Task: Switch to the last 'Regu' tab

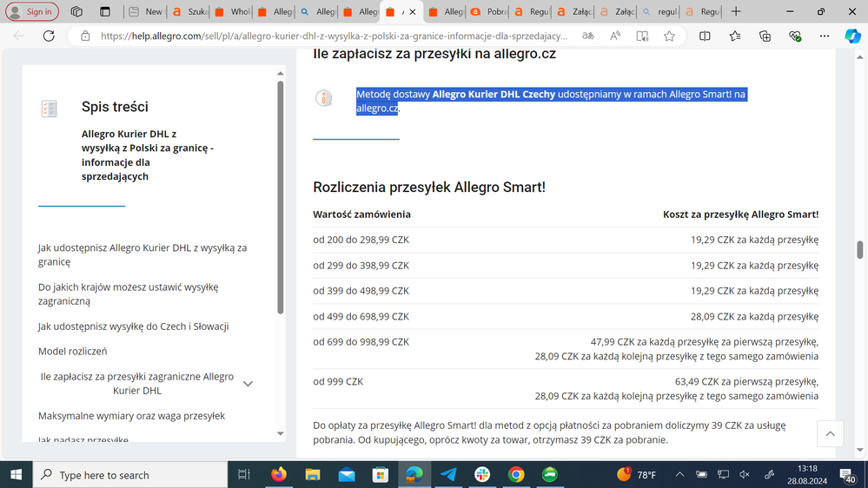Action: [702, 11]
